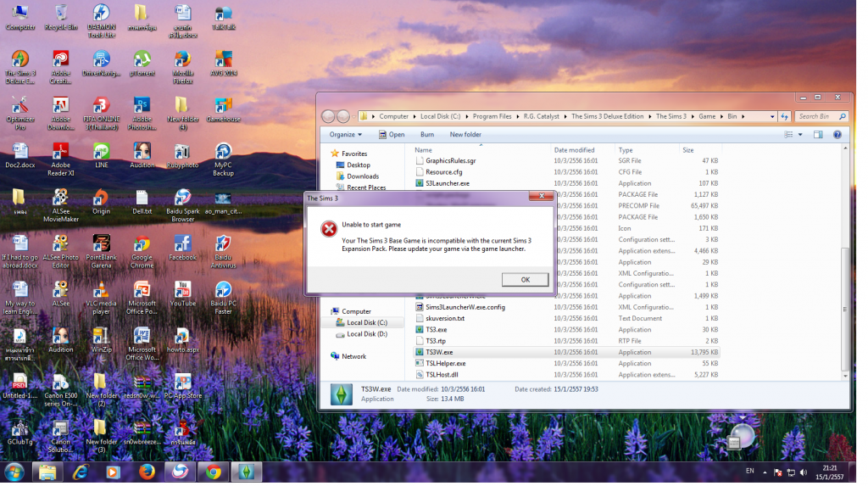This screenshot has width=868, height=486.
Task: Toggle the Explorer preview pane button
Action: [x=818, y=135]
